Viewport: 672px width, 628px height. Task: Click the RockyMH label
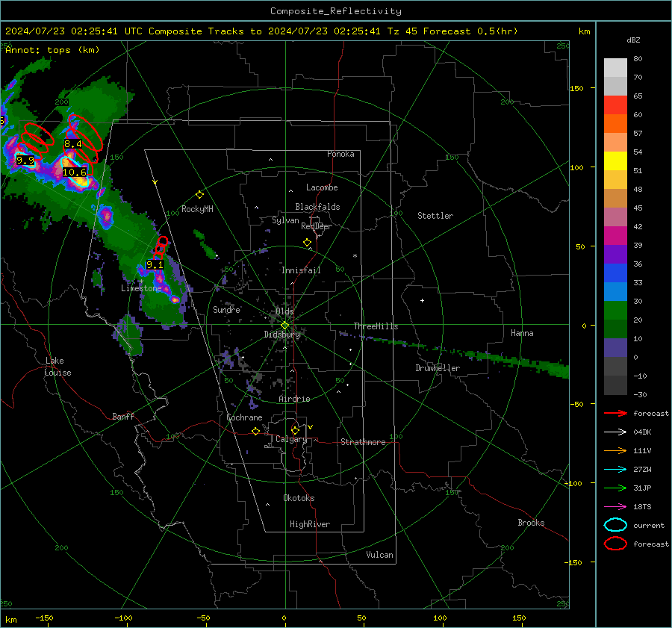pos(197,209)
